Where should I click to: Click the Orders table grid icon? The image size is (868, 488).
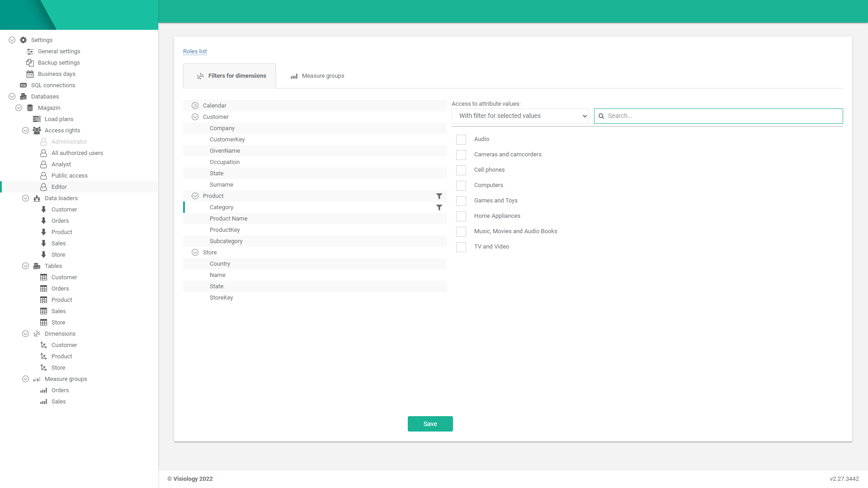pos(43,289)
